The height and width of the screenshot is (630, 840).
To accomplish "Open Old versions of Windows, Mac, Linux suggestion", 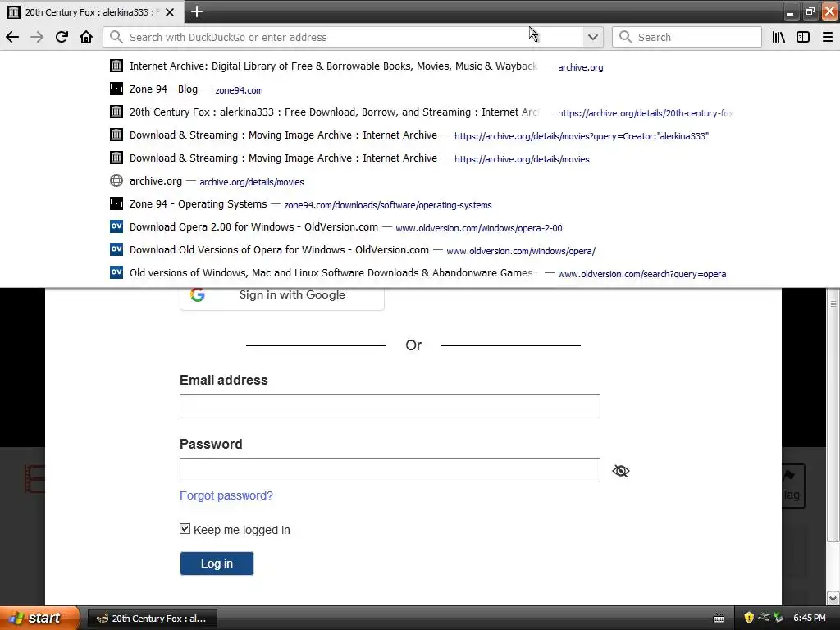I will coord(420,272).
